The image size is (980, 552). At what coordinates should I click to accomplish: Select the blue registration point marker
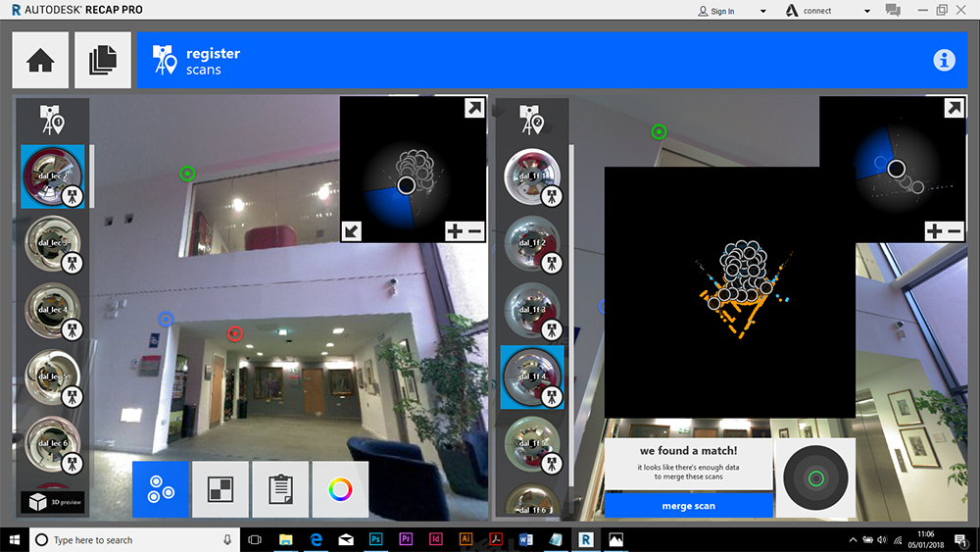166,319
